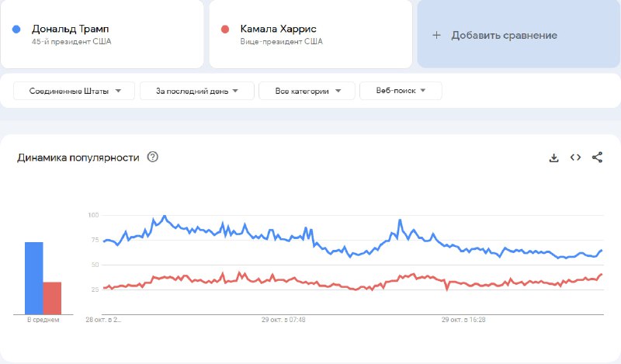Image resolution: width=621 pixels, height=364 pixels.
Task: Click the red average bar for Harris
Action: point(52,298)
